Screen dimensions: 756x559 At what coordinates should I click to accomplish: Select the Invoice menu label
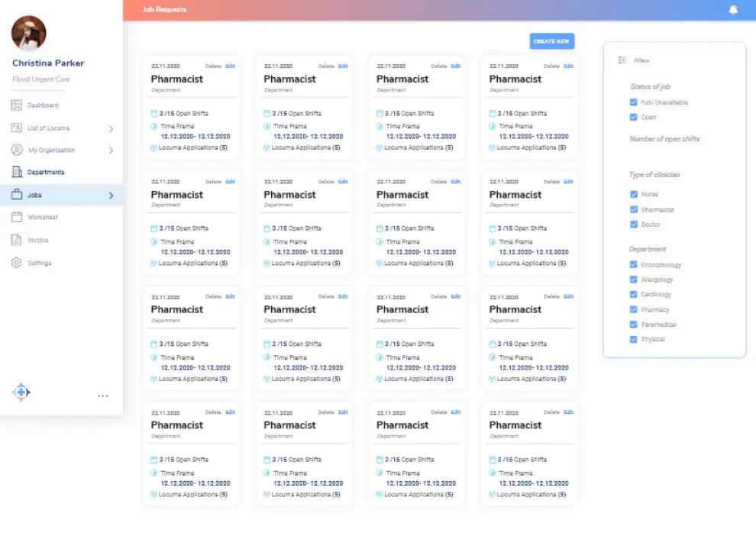[x=38, y=241]
